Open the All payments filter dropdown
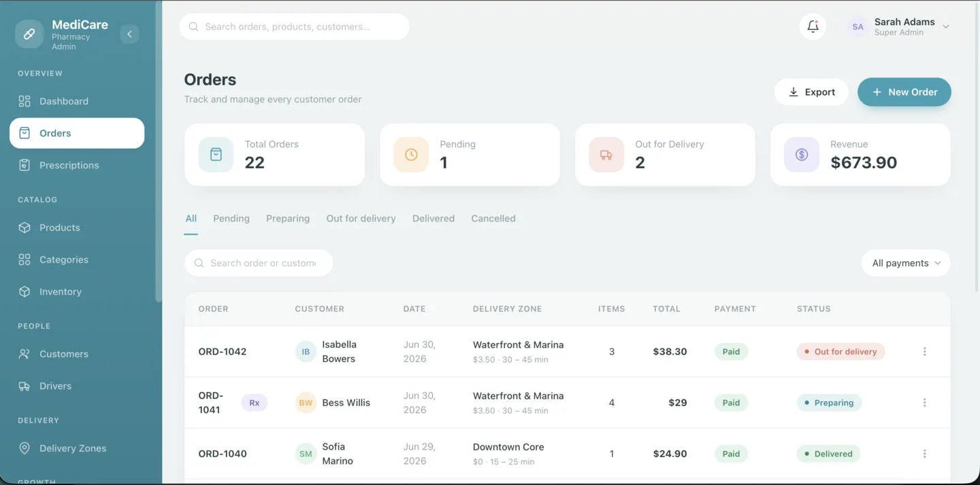This screenshot has width=980, height=485. (906, 263)
